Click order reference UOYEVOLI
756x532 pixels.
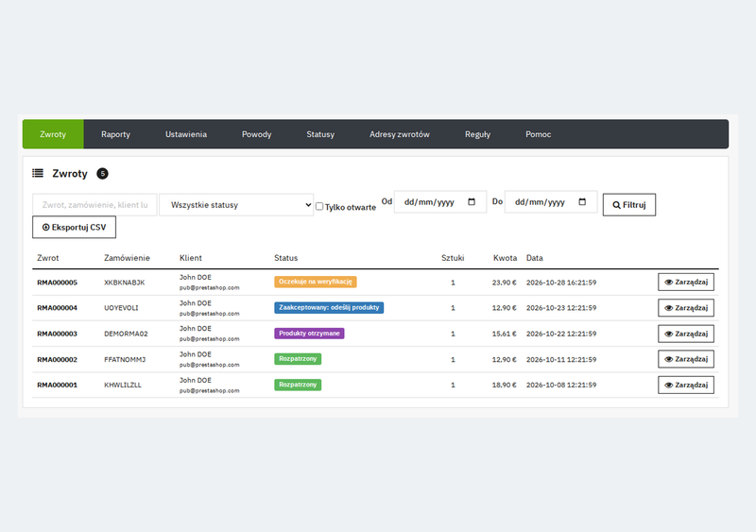pyautogui.click(x=121, y=308)
